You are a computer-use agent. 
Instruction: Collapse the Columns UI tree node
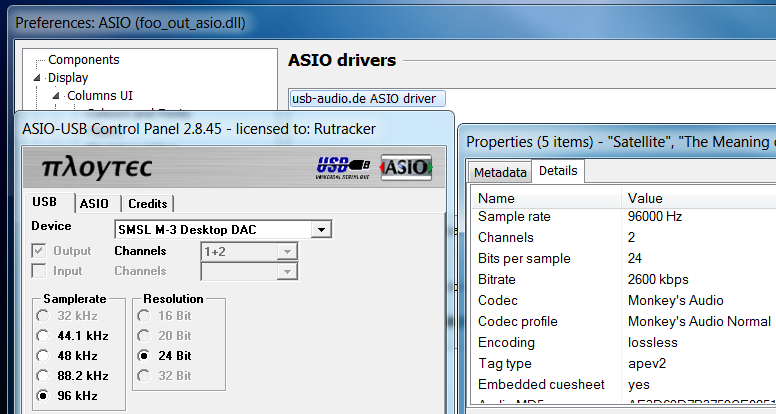pos(57,96)
